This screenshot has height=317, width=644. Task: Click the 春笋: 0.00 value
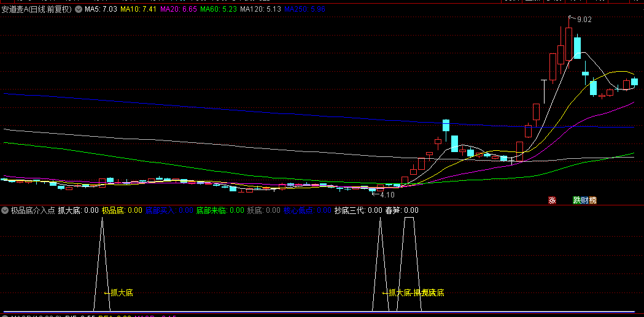(402, 210)
